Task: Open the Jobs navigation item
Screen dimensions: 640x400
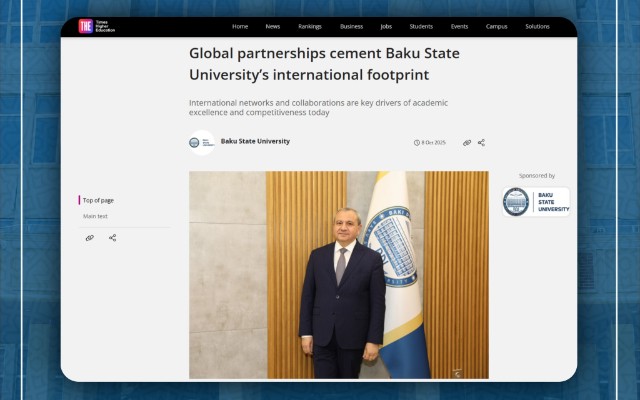Action: point(386,27)
